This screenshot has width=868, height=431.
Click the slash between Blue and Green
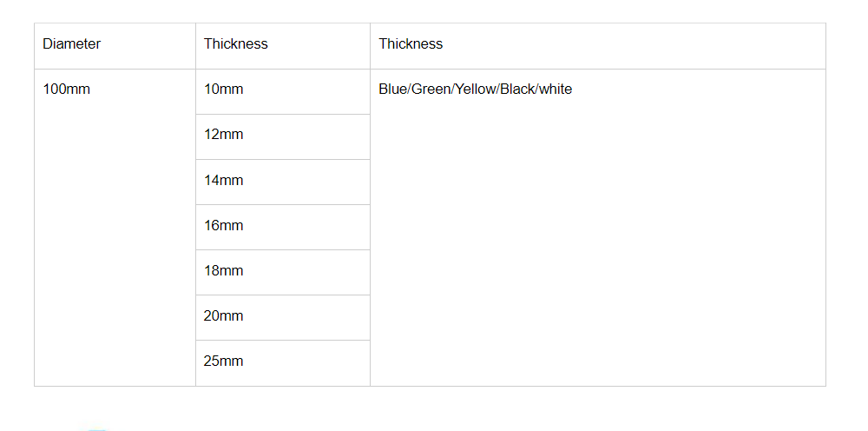pyautogui.click(x=409, y=90)
